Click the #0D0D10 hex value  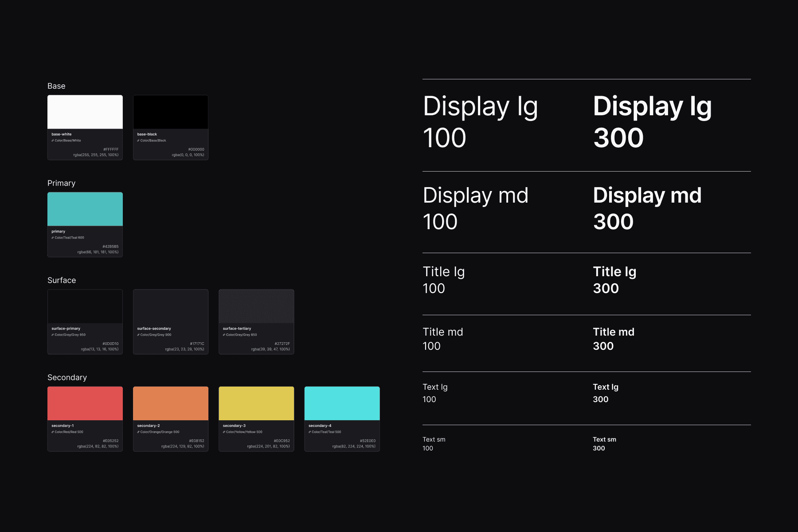[110, 344]
